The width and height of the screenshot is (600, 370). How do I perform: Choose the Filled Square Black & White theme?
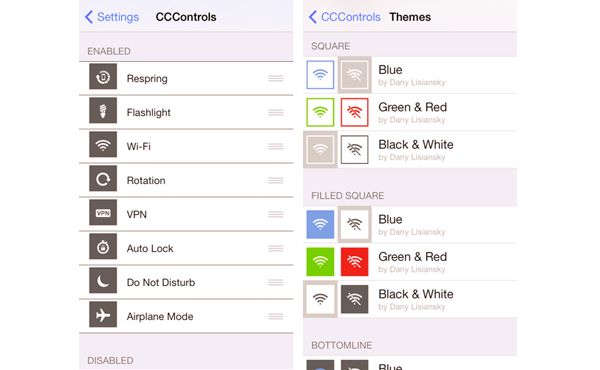(410, 299)
